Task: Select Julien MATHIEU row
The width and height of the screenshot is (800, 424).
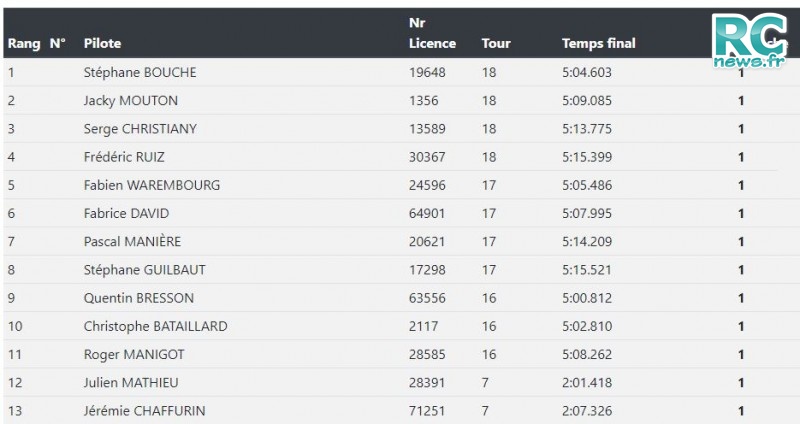Action: click(400, 383)
